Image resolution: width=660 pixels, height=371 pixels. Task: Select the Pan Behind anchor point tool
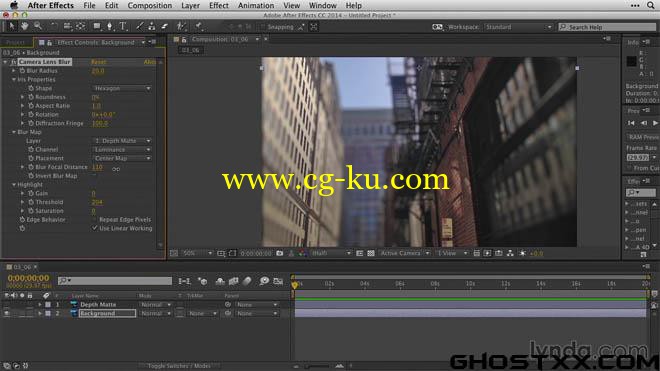[x=81, y=27]
